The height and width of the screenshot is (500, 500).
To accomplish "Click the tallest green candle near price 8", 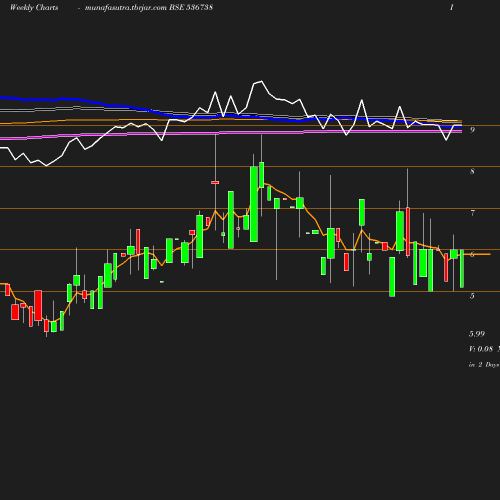I will [254, 204].
